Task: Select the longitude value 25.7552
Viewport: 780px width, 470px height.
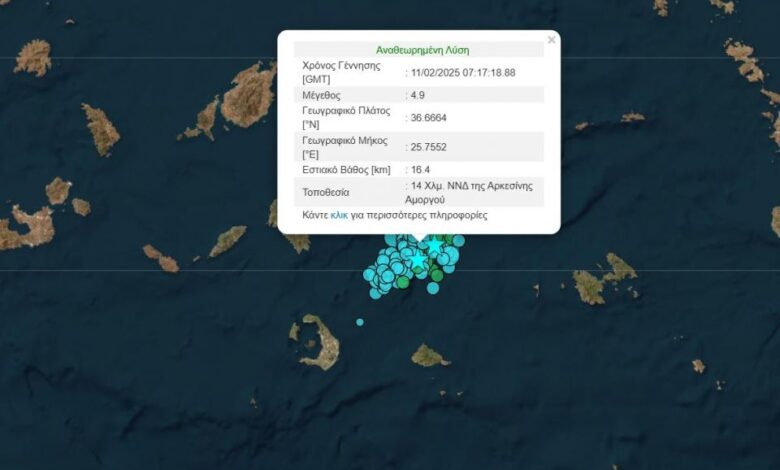Action: pos(429,147)
